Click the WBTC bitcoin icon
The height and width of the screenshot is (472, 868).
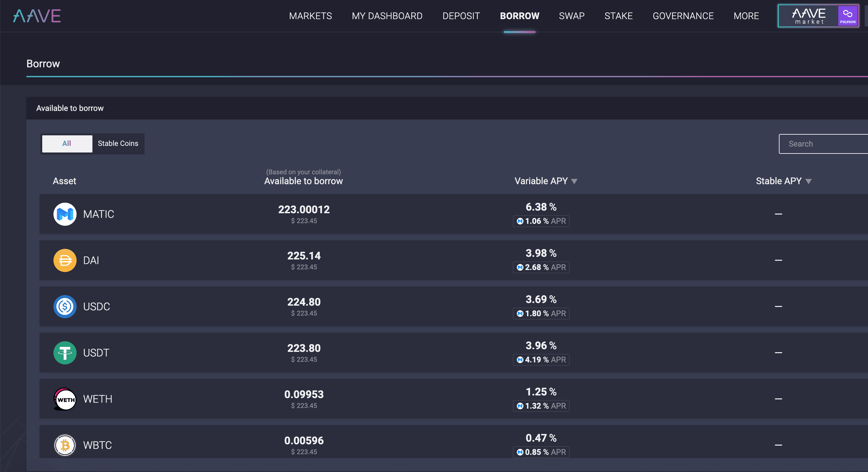(65, 445)
